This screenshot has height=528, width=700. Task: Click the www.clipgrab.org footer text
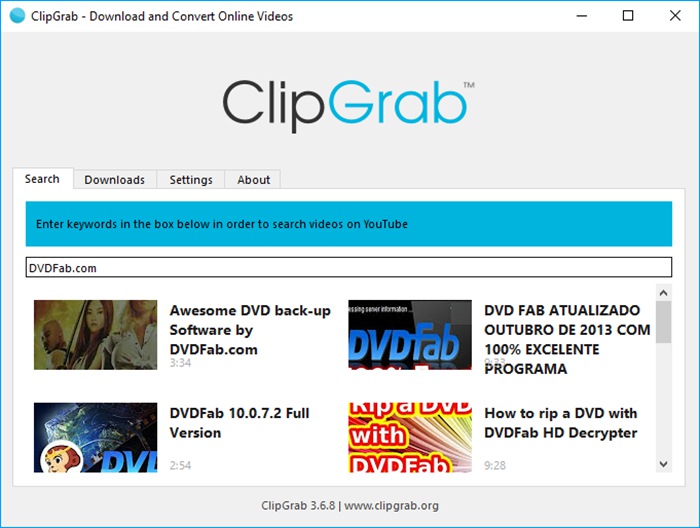click(x=392, y=505)
